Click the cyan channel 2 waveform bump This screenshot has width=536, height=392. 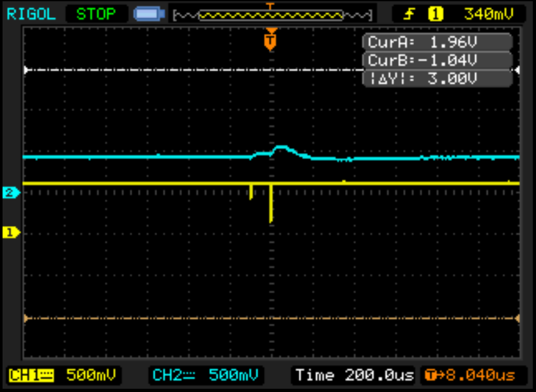(x=282, y=151)
